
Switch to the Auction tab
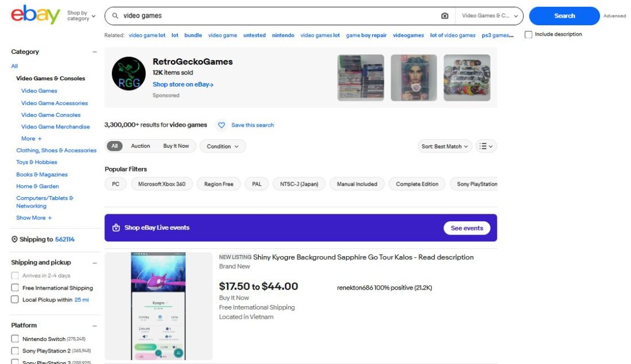pos(141,146)
